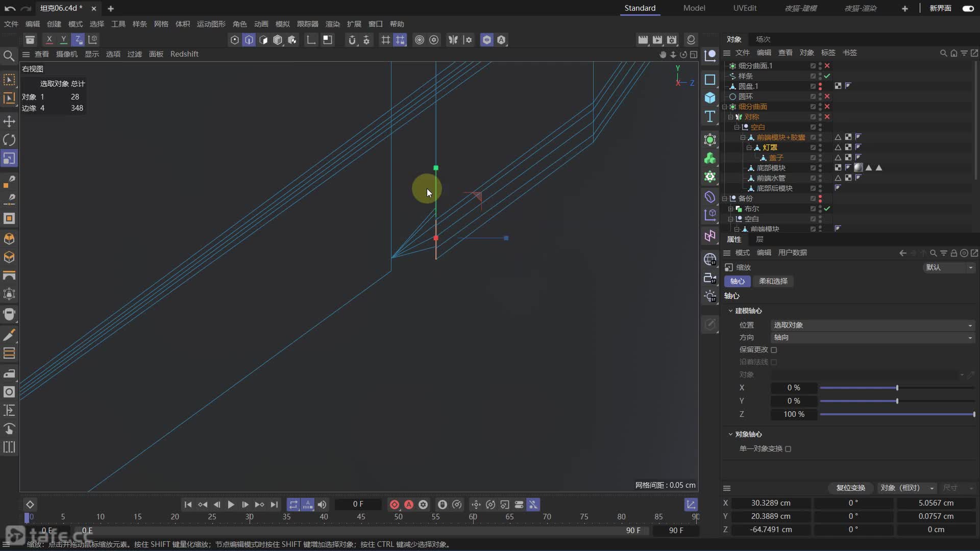Click the light object icon in side palette

(710, 296)
